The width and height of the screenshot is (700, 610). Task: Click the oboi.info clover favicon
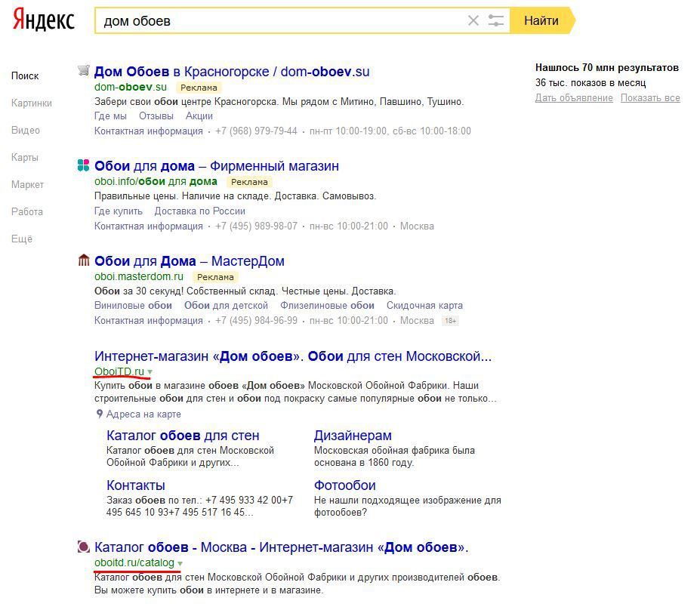point(84,165)
